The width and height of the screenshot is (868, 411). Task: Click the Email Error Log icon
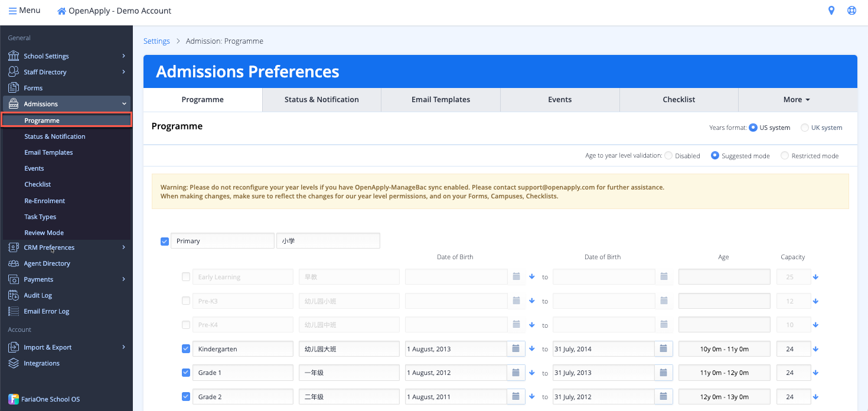coord(14,311)
